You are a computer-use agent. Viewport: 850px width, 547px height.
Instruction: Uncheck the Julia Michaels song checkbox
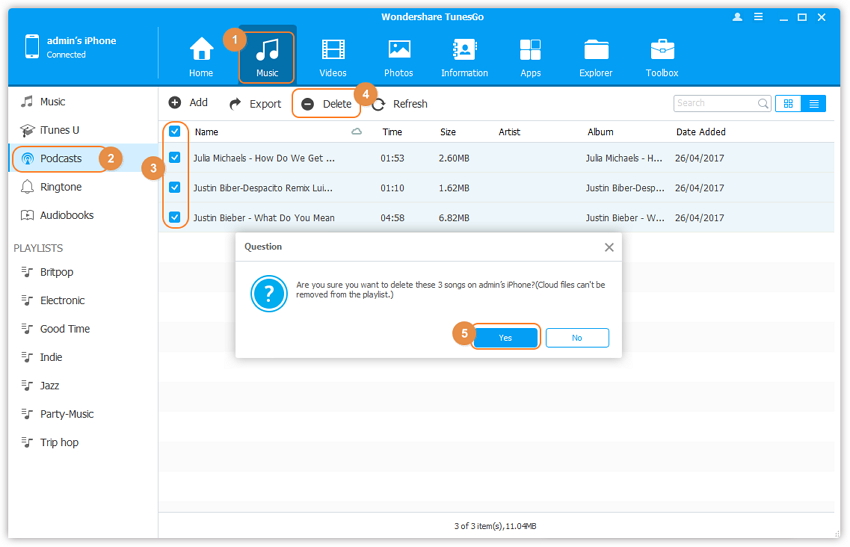[x=175, y=158]
